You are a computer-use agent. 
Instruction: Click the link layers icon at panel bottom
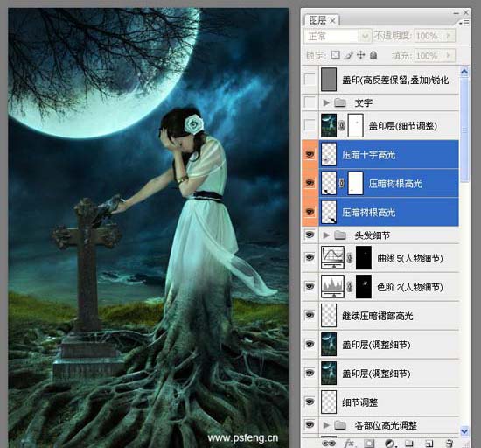[329, 443]
